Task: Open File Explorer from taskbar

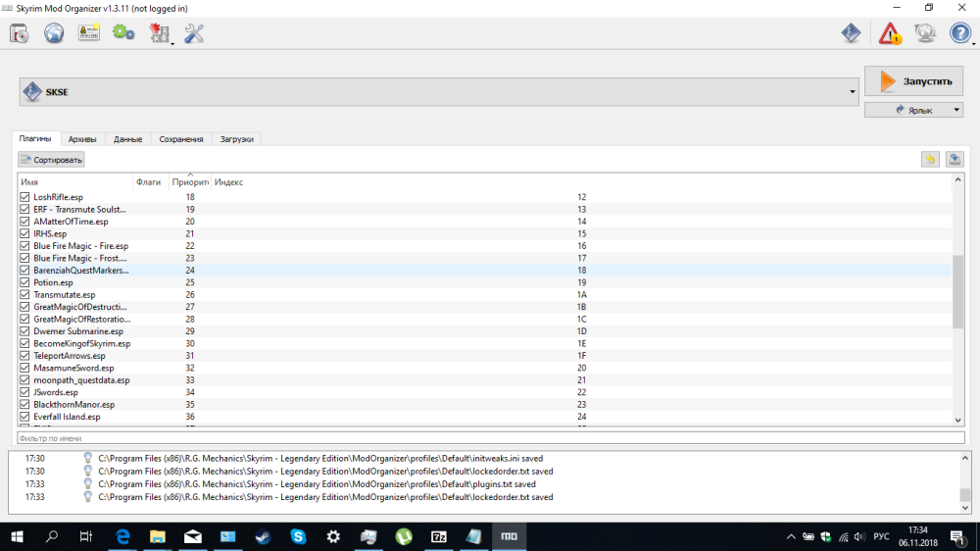Action: point(158,536)
